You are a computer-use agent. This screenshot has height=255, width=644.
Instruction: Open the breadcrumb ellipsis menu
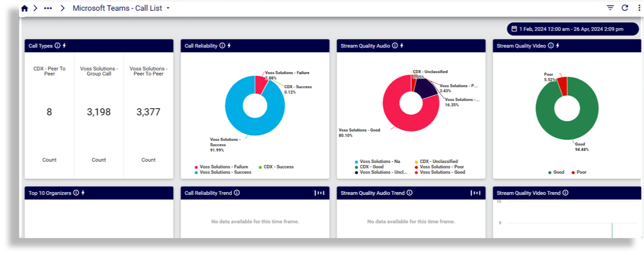coord(48,8)
